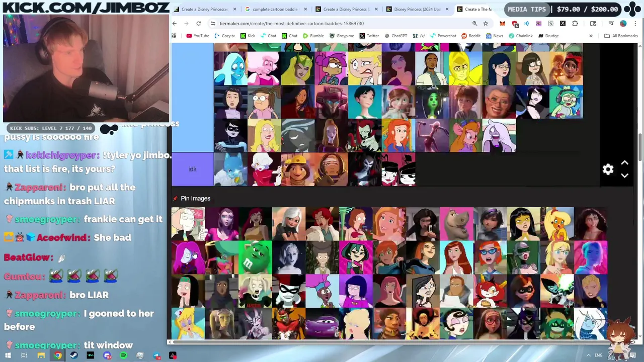
Task: Open the Drudge bookmark
Action: point(548,36)
